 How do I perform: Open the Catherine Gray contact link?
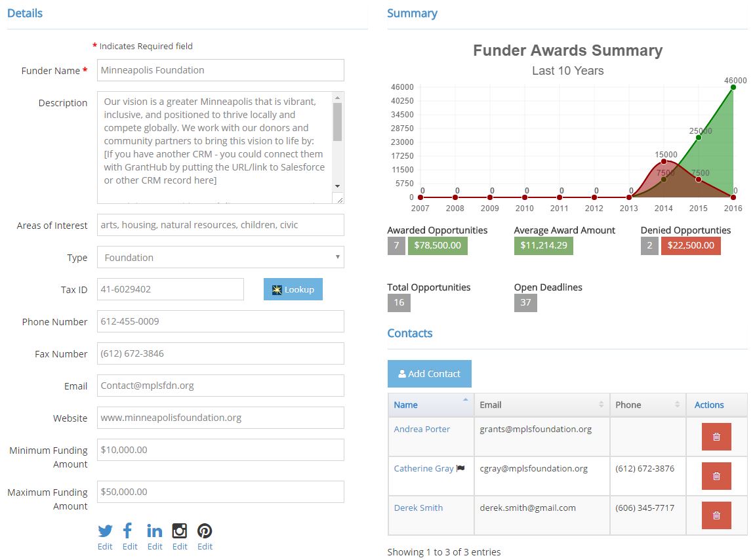424,468
